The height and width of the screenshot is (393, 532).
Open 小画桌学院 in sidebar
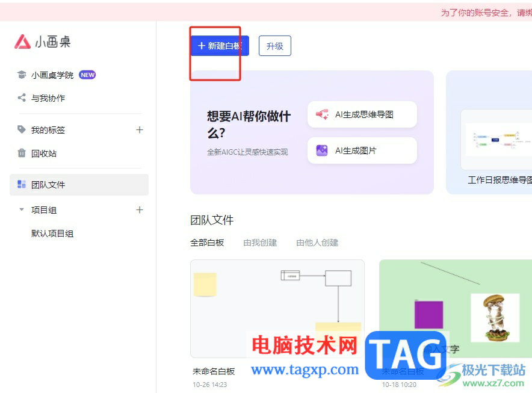click(x=52, y=75)
